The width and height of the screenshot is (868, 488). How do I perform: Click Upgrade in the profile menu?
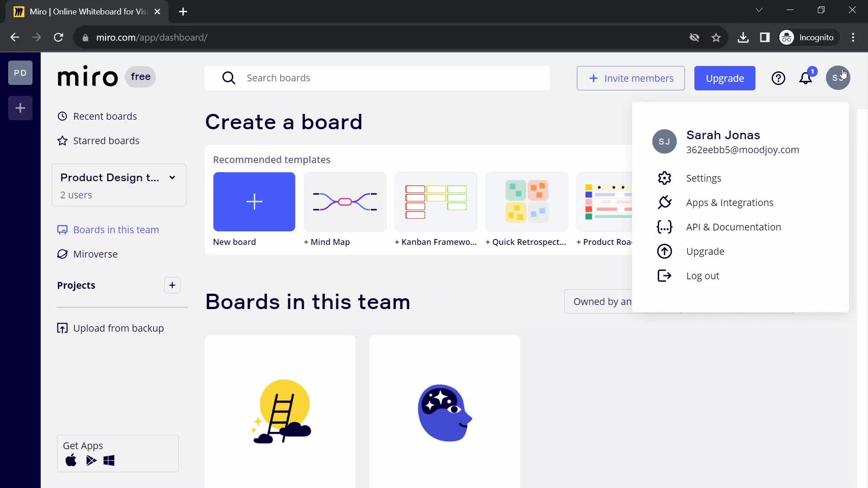coord(706,251)
